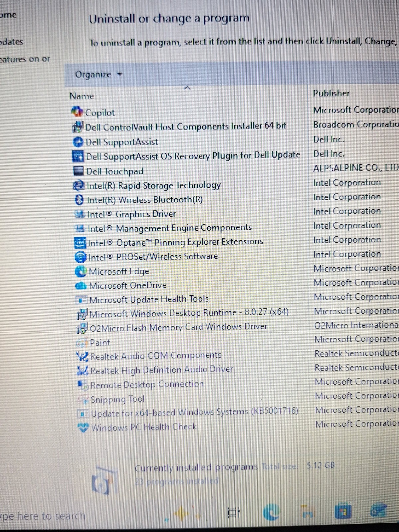The width and height of the screenshot is (399, 532).
Task: Click the Intel Optane Pinning Explorer icon
Action: pyautogui.click(x=81, y=243)
